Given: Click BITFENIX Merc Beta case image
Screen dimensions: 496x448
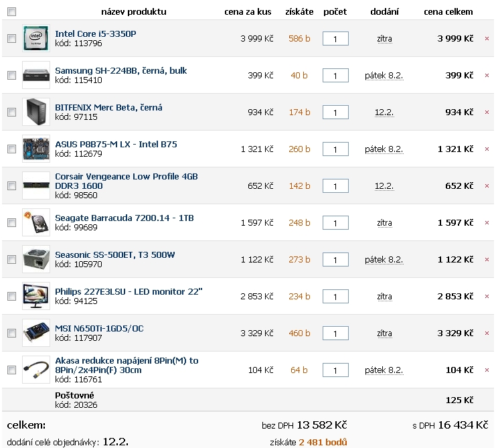Looking at the screenshot, I should point(36,112).
